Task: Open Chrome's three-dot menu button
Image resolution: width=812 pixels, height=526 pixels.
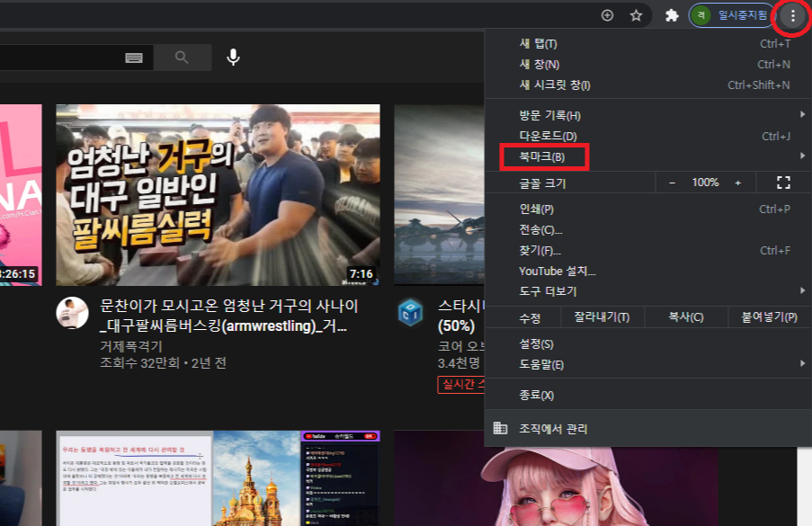Action: (792, 15)
